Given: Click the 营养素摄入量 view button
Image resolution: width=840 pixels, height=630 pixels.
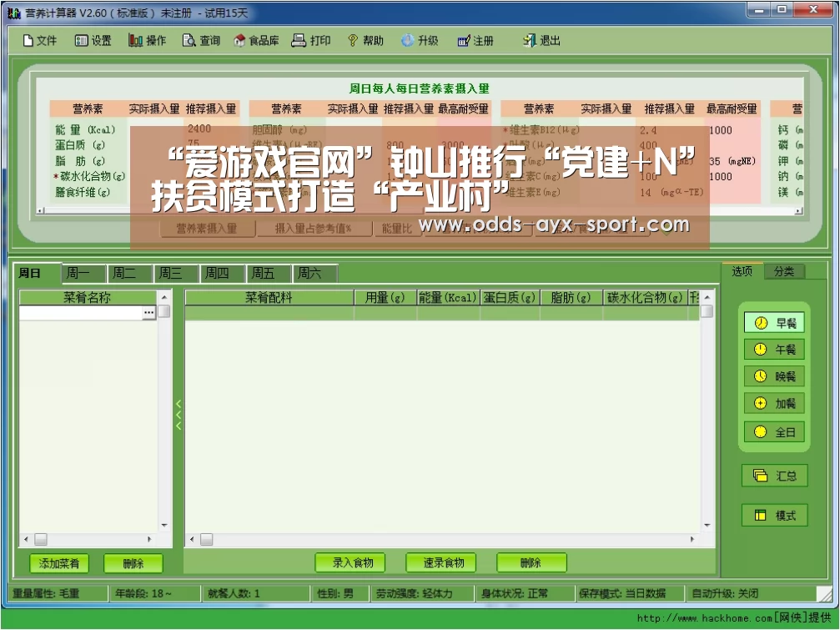Looking at the screenshot, I should 207,228.
